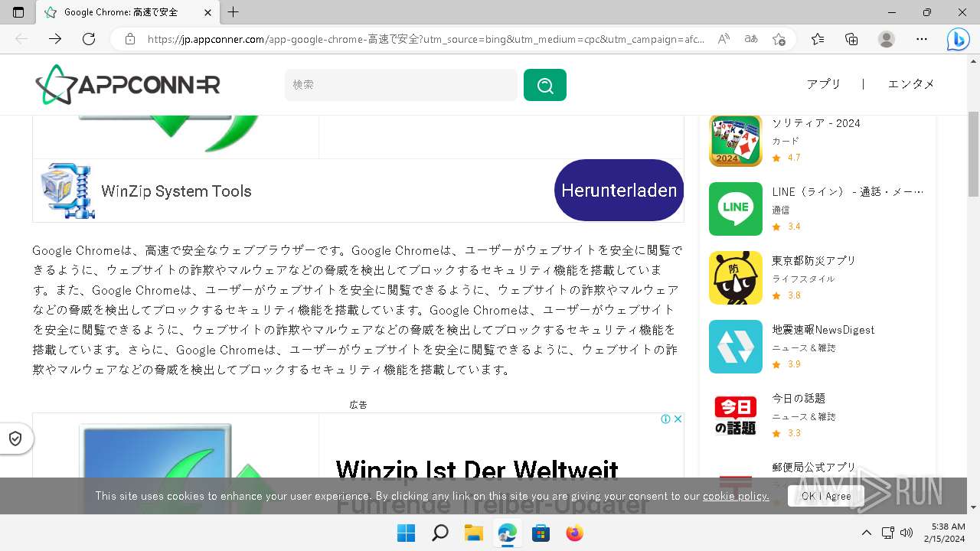Close the WinZip ad with X

point(678,419)
